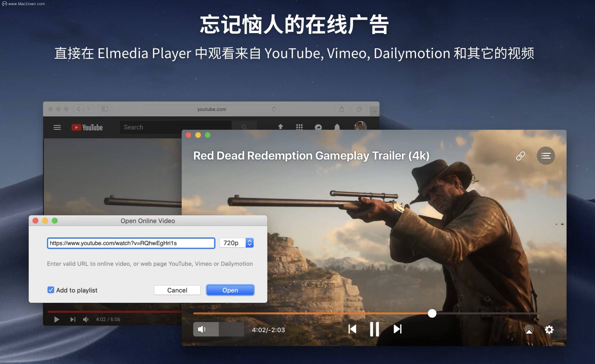
Task: Close the Open Online Video dialog
Action: click(x=35, y=220)
